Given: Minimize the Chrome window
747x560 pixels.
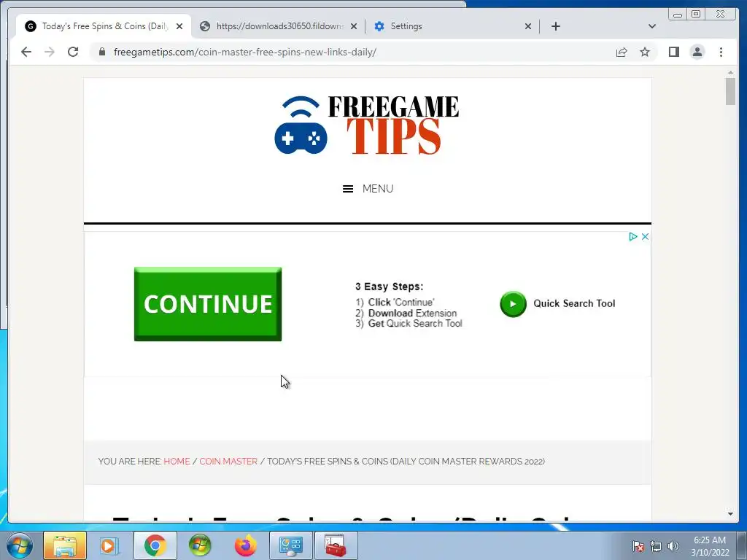Looking at the screenshot, I should [678, 15].
